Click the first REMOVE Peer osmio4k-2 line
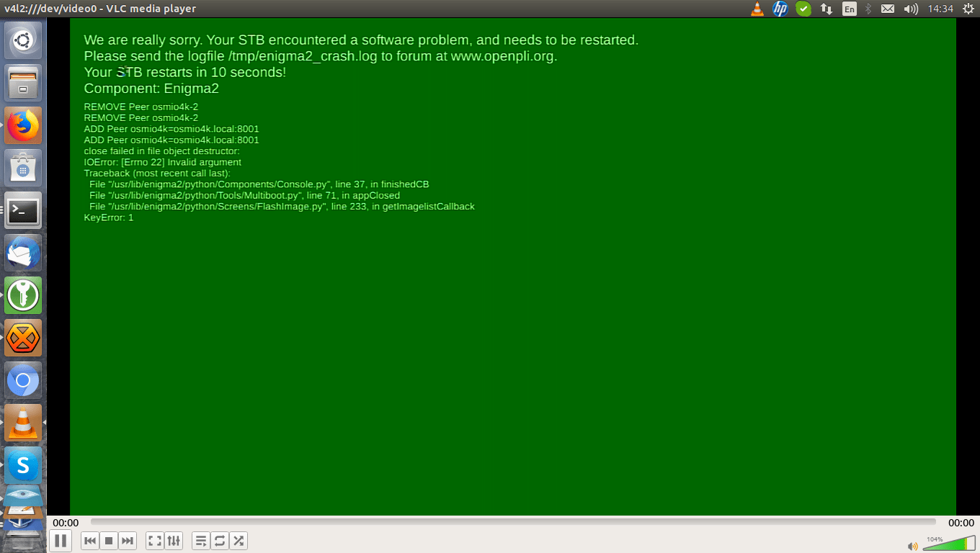 [141, 107]
